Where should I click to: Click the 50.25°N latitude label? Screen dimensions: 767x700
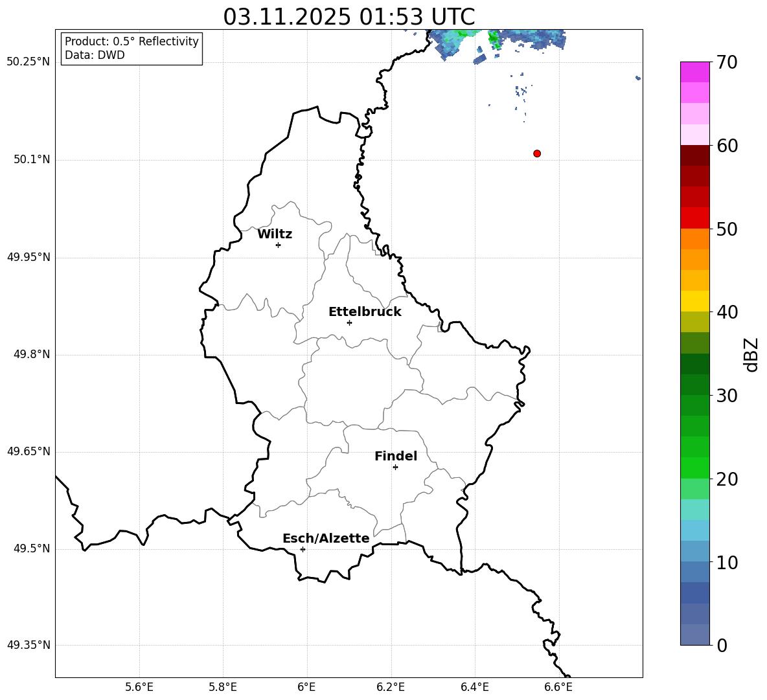[x=29, y=62]
